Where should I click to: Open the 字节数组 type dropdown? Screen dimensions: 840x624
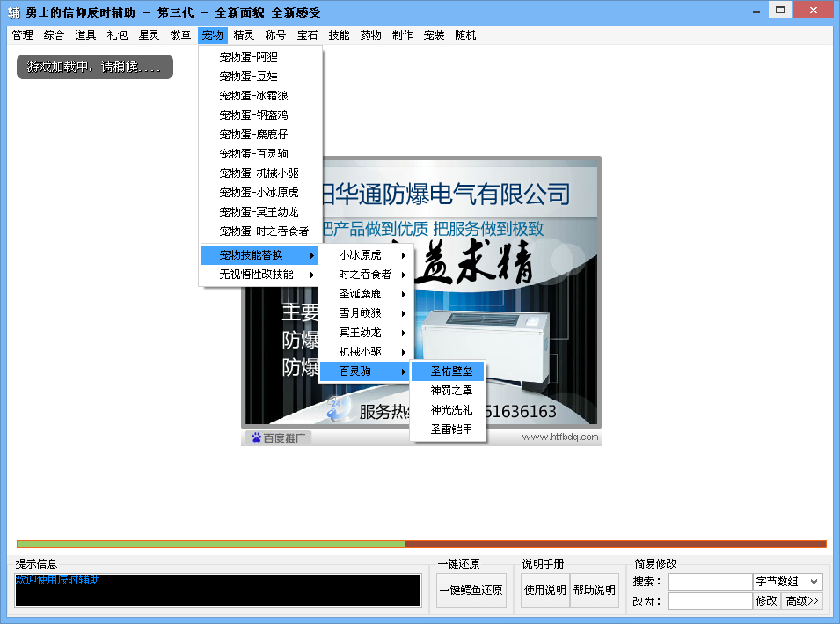coord(787,582)
